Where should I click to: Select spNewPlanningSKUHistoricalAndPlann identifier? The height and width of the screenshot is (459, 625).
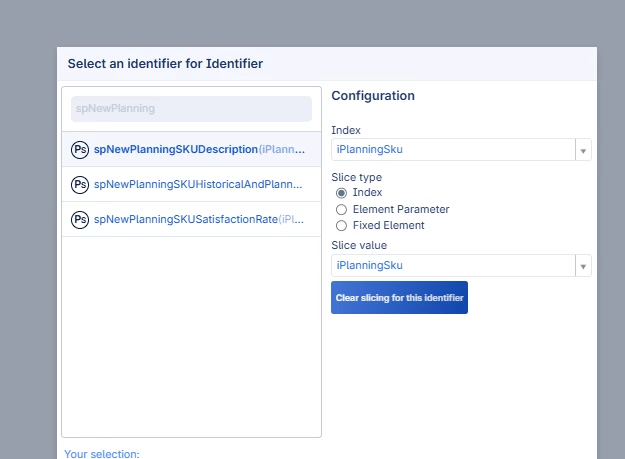pos(199,185)
